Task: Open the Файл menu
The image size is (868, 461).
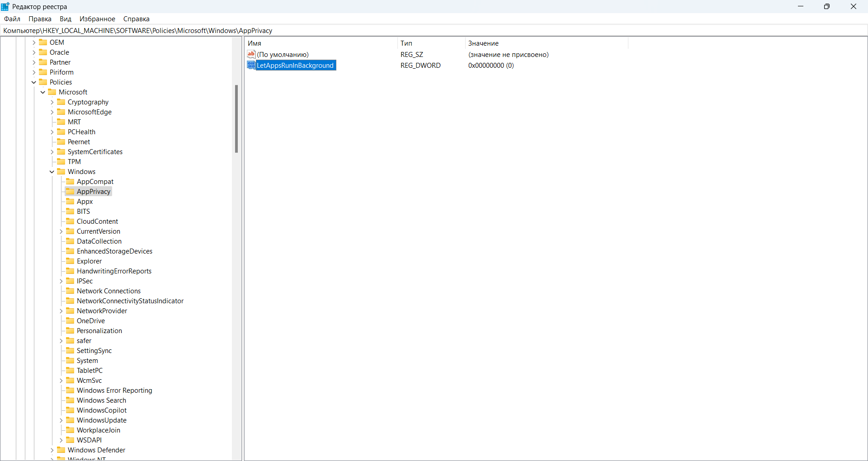Action: (12, 19)
